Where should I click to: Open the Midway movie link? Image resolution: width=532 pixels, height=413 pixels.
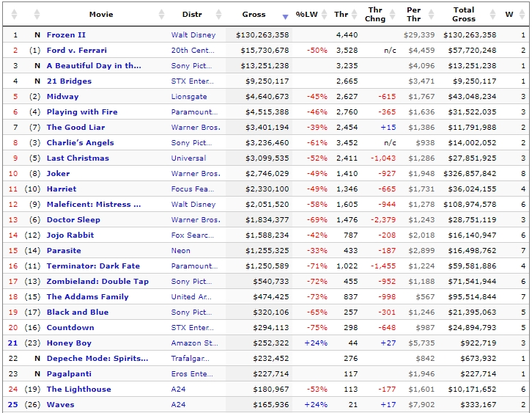(x=63, y=96)
